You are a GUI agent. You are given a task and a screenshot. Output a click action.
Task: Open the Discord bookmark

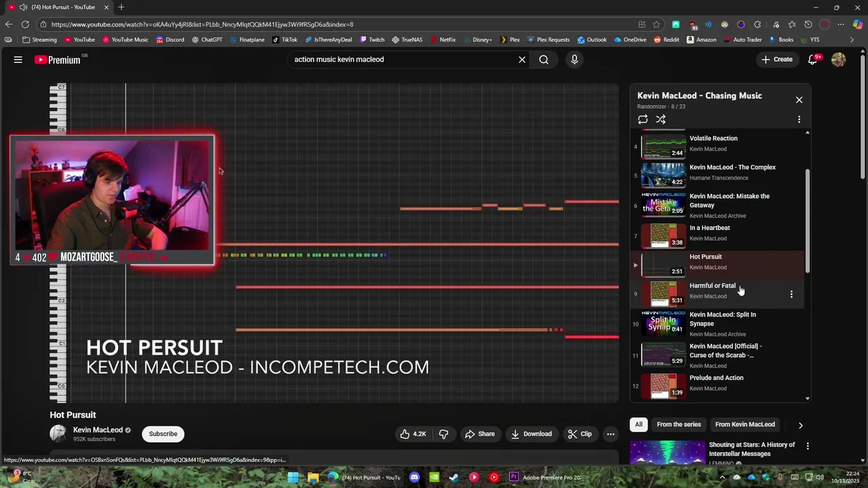click(x=170, y=40)
